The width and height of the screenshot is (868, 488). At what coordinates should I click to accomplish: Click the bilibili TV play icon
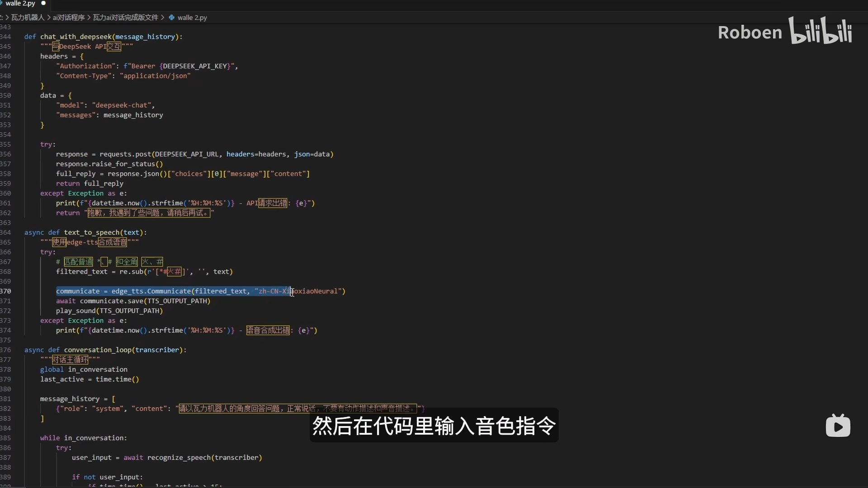838,426
